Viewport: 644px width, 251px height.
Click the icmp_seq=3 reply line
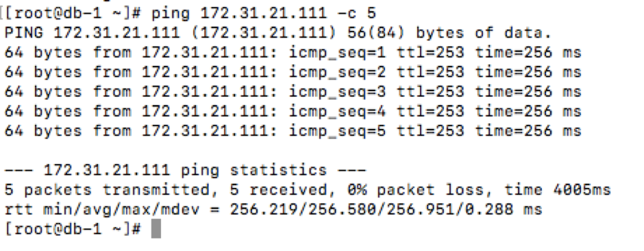click(293, 92)
